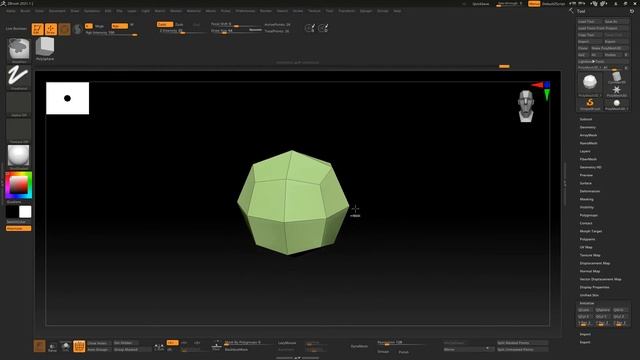
Task: Open the Alpha Off slot
Action: pyautogui.click(x=19, y=103)
